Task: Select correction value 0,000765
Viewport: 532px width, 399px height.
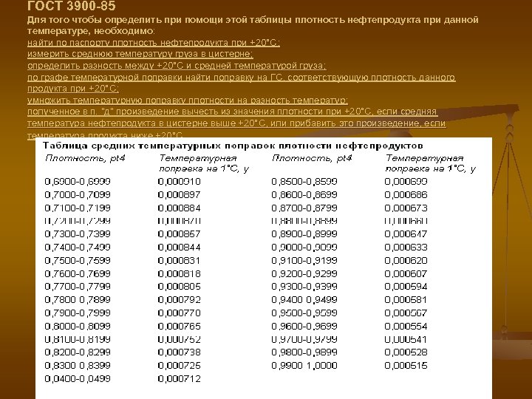Action: (x=179, y=326)
